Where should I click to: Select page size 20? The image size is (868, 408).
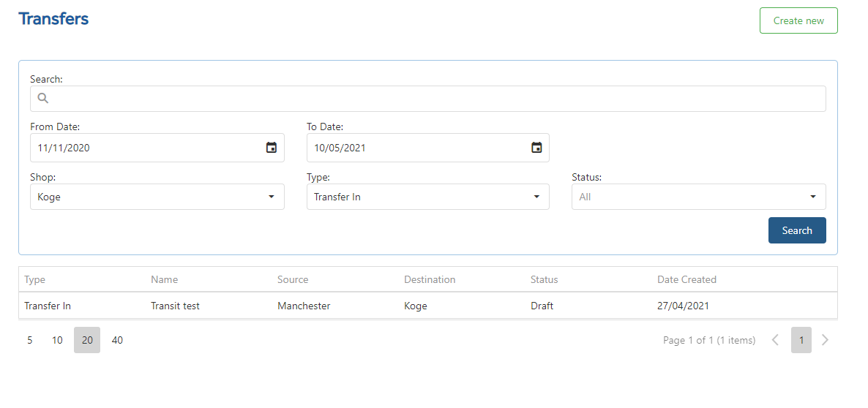[87, 340]
